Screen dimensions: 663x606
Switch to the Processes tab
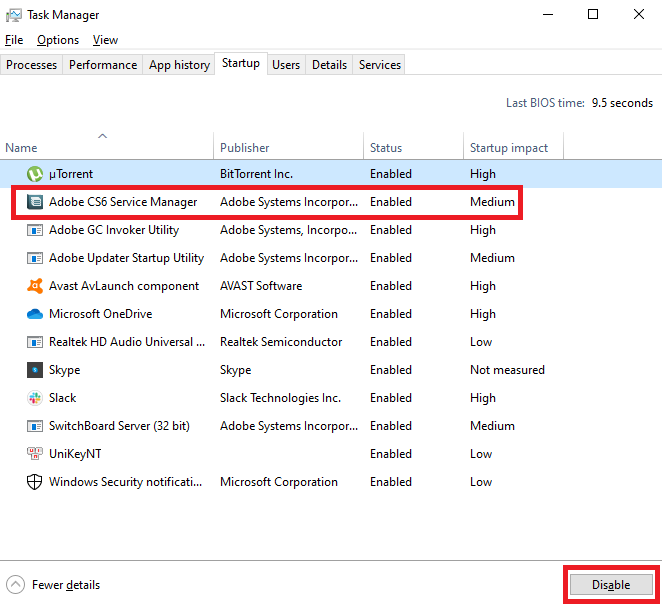(31, 65)
